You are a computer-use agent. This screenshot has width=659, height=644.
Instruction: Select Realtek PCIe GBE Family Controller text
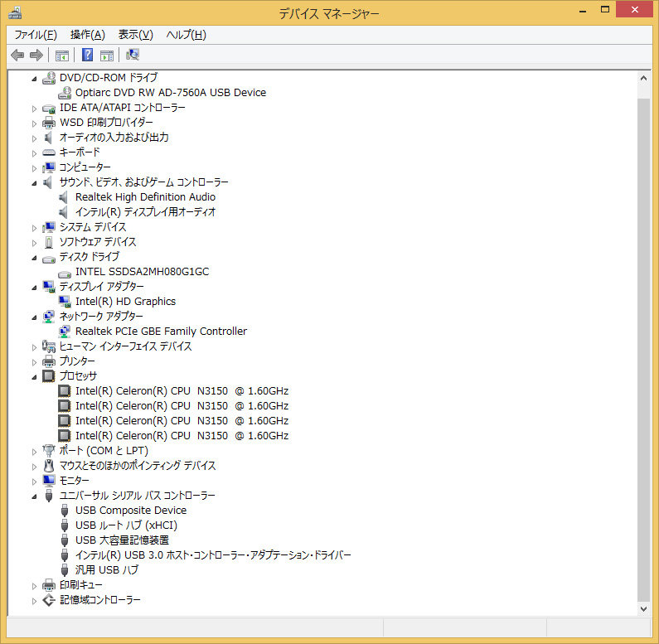(161, 332)
